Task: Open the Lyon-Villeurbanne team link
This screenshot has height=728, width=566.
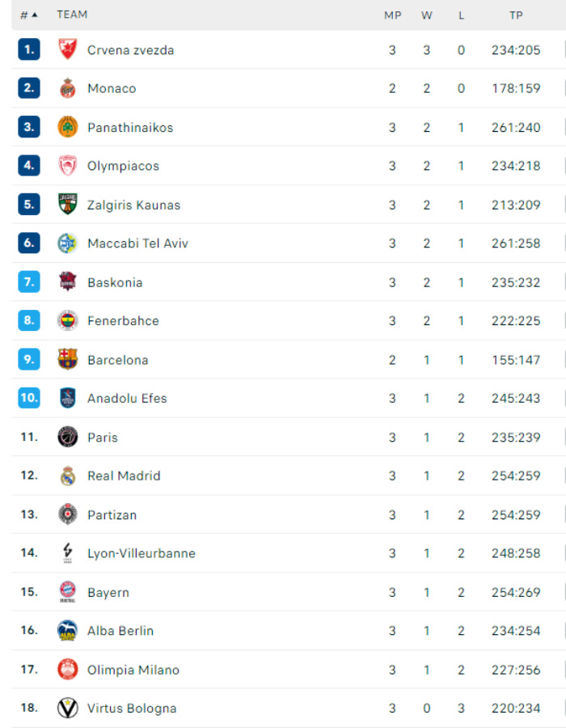Action: (x=141, y=553)
